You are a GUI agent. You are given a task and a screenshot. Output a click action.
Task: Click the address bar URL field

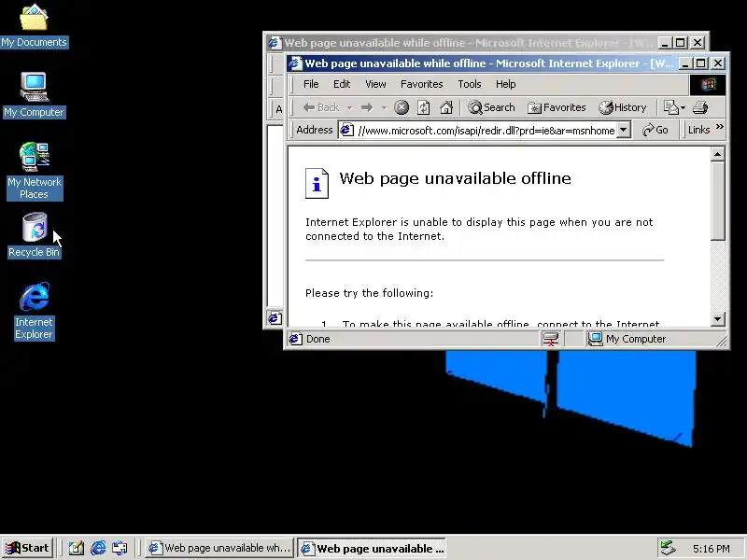click(486, 131)
